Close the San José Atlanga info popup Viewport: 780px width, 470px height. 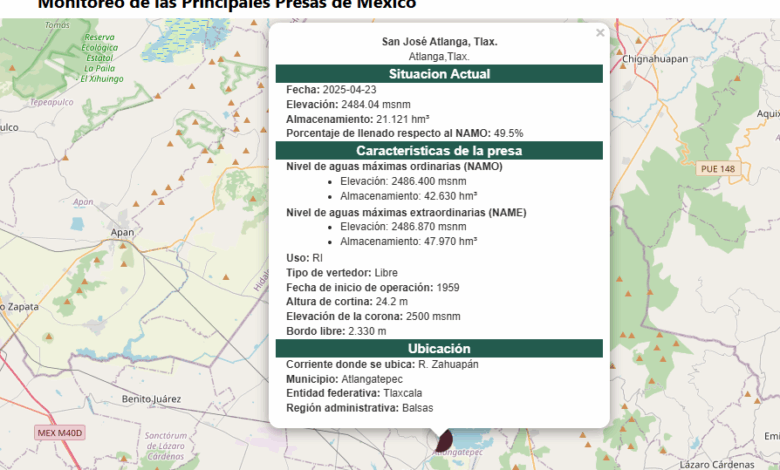pyautogui.click(x=600, y=33)
